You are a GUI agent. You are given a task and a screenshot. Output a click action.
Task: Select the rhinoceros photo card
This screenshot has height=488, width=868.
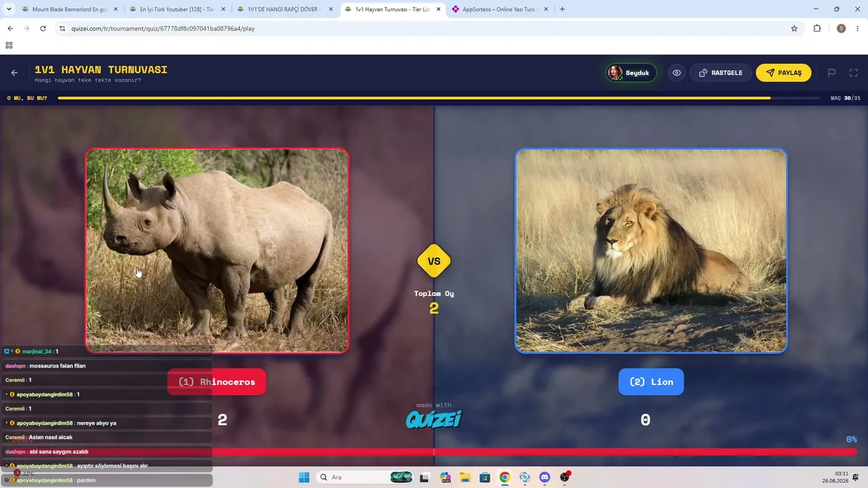(217, 251)
